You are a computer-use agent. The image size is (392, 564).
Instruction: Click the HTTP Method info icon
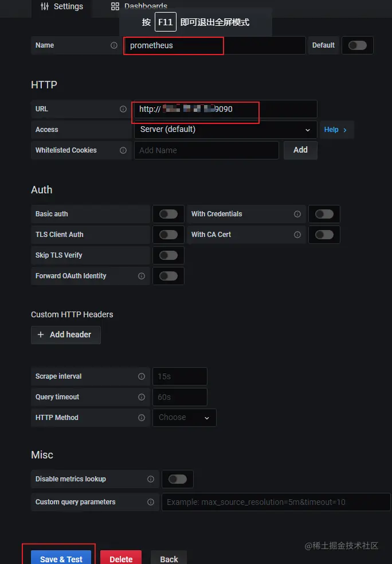click(142, 418)
